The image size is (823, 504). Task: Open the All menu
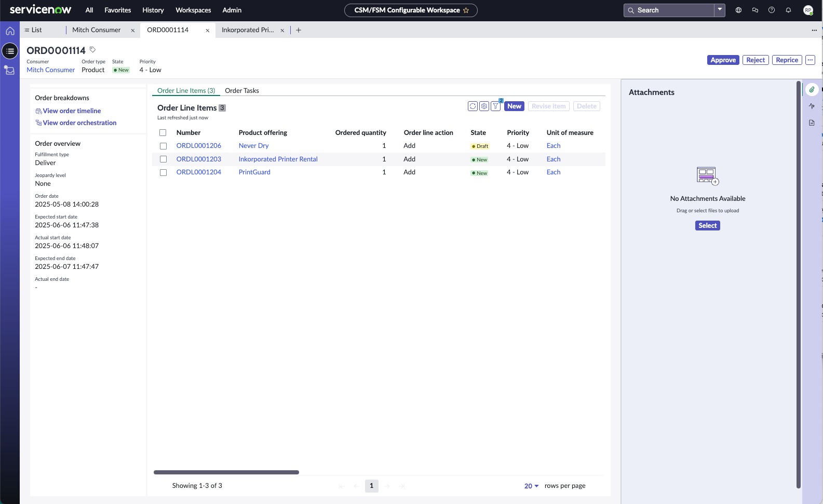(x=89, y=10)
